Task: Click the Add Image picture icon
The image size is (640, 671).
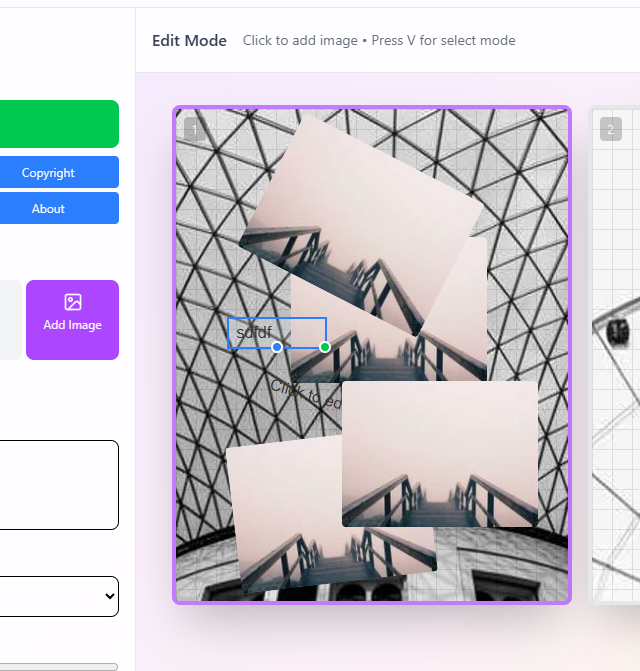Action: 73,302
